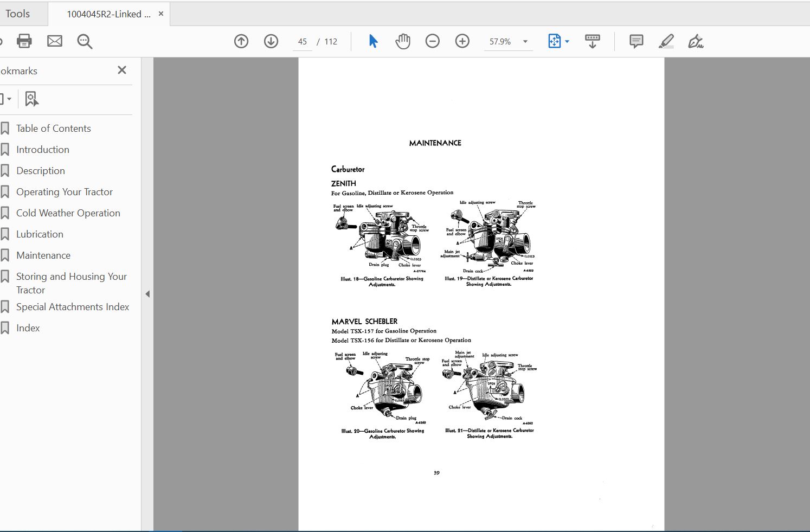Toggle fit one full page view

click(x=554, y=41)
